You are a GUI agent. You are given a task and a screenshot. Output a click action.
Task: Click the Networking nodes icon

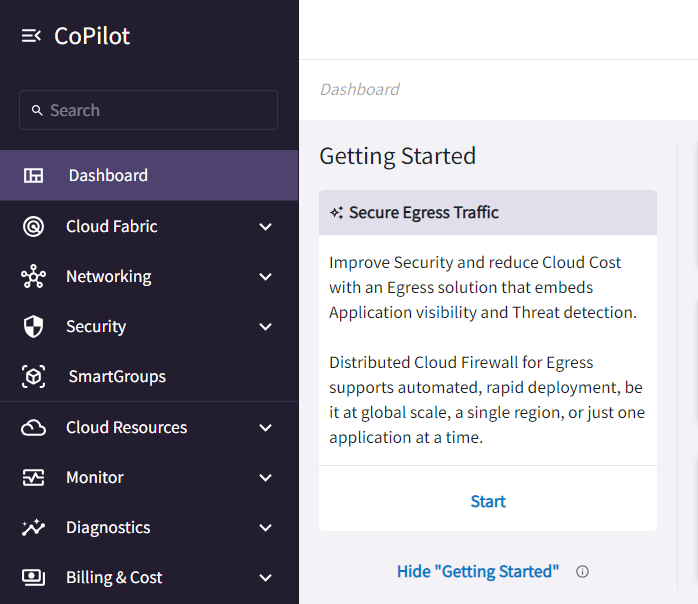point(33,277)
